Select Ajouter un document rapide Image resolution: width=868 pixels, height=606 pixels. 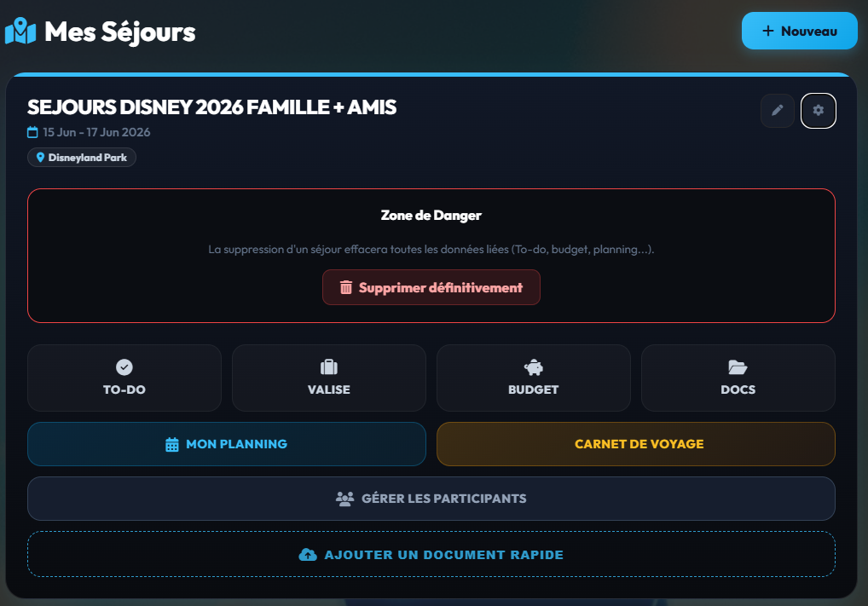tap(431, 555)
